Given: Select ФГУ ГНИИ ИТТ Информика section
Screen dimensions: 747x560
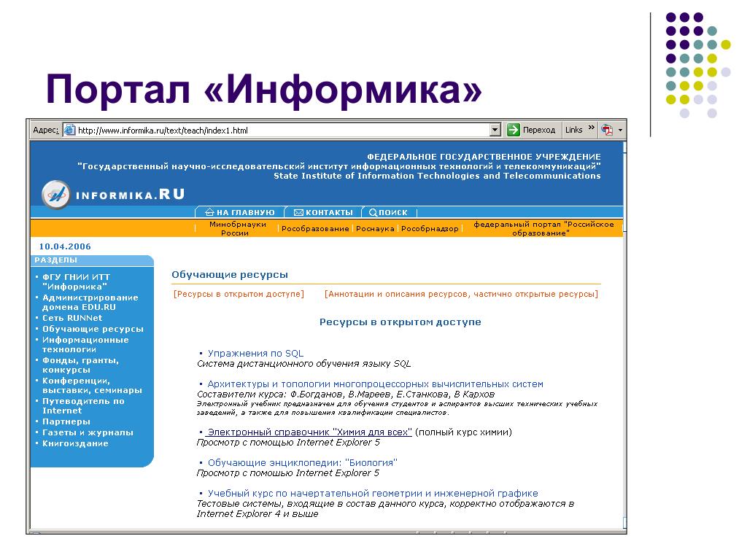Looking at the screenshot, I should click(76, 282).
